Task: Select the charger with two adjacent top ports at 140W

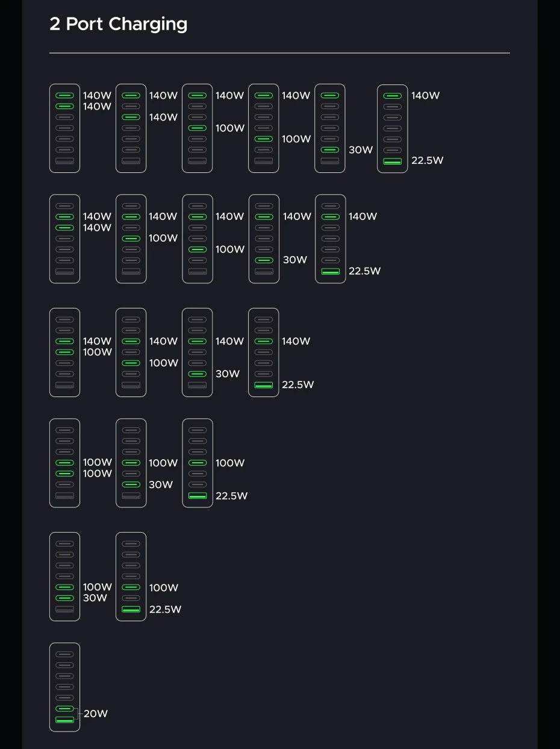Action: point(64,128)
